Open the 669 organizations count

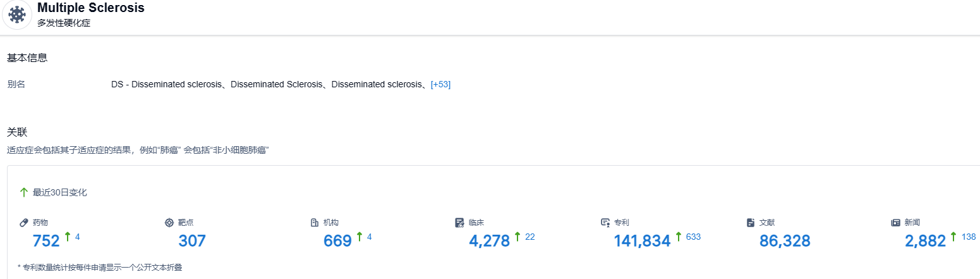point(337,241)
